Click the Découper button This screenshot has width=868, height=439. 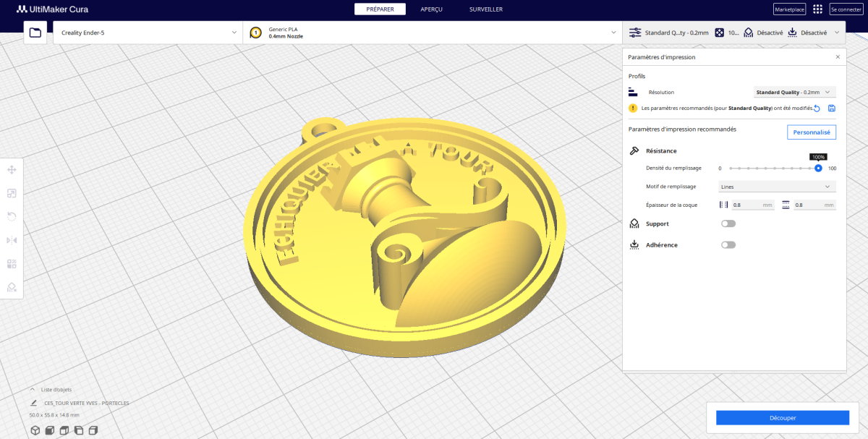pos(782,418)
